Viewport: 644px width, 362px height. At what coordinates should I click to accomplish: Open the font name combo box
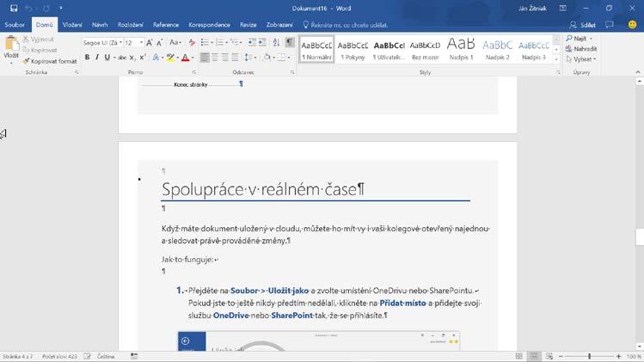tap(102, 43)
